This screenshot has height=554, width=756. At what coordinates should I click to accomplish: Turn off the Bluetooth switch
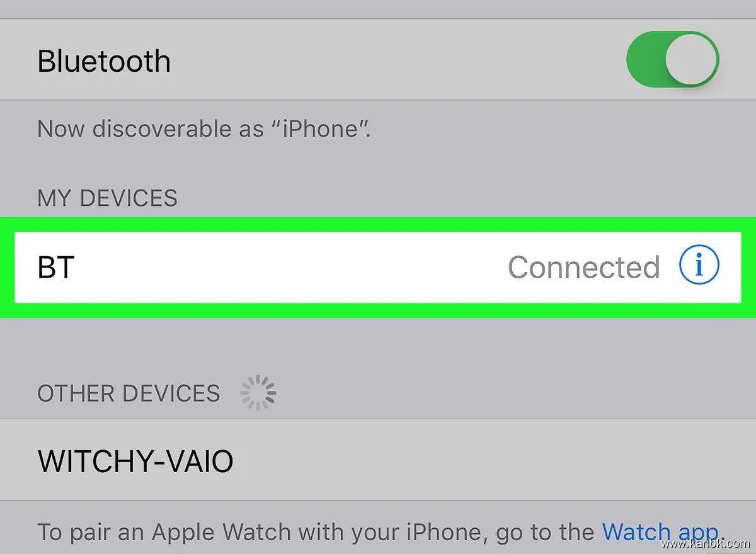[672, 59]
